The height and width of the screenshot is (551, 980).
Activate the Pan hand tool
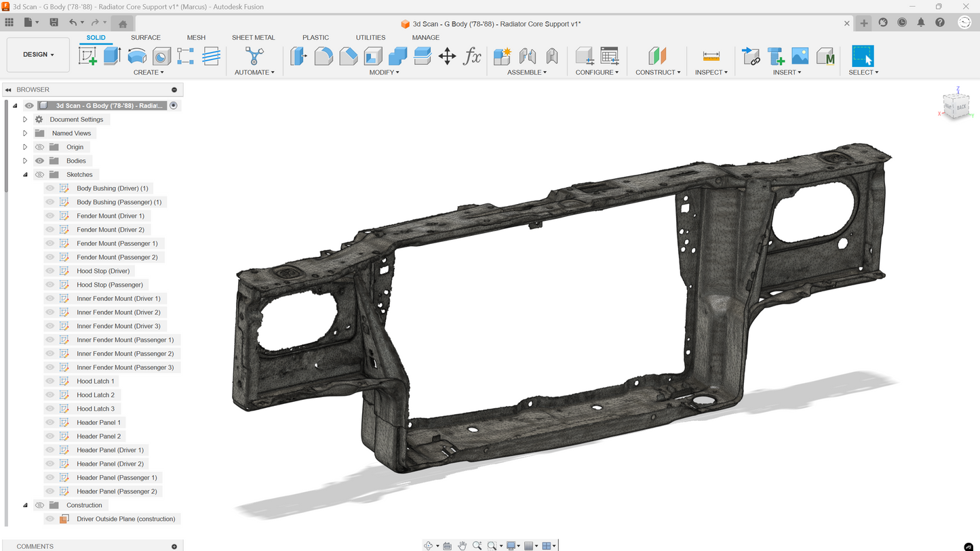(462, 546)
